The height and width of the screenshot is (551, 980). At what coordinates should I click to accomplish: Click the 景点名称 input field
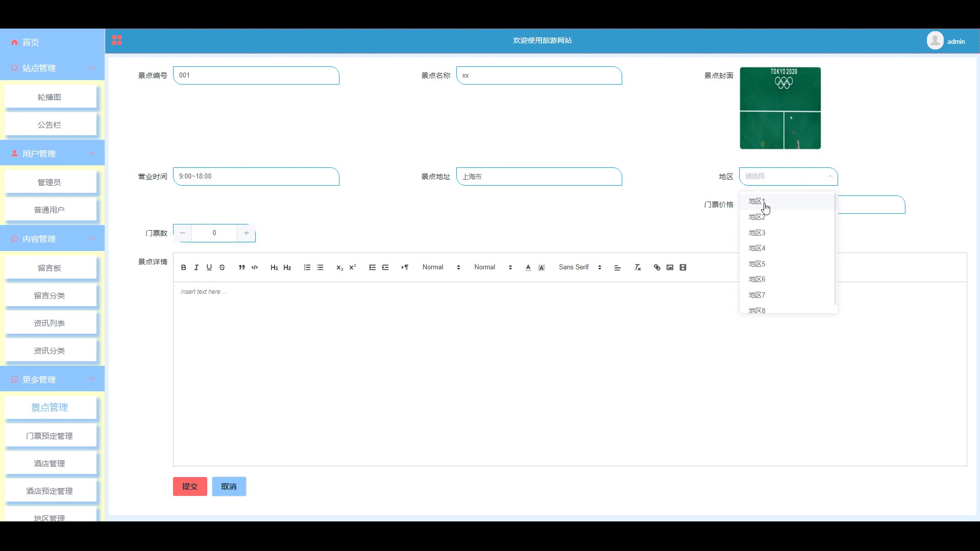click(x=539, y=76)
